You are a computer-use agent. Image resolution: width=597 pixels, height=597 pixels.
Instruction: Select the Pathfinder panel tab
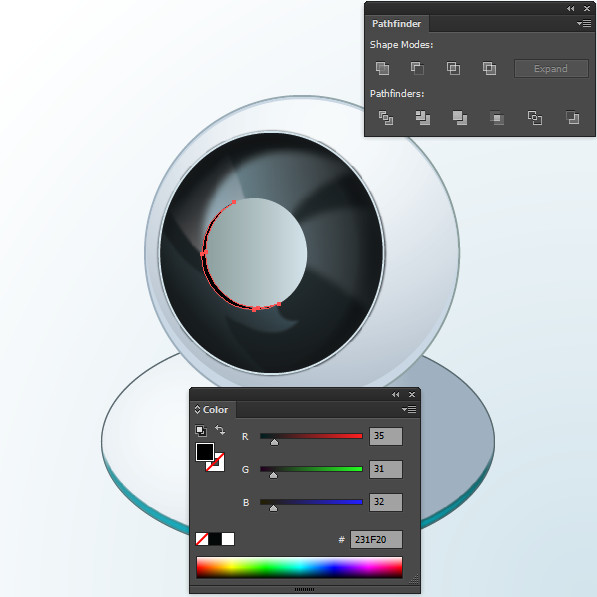pyautogui.click(x=396, y=24)
